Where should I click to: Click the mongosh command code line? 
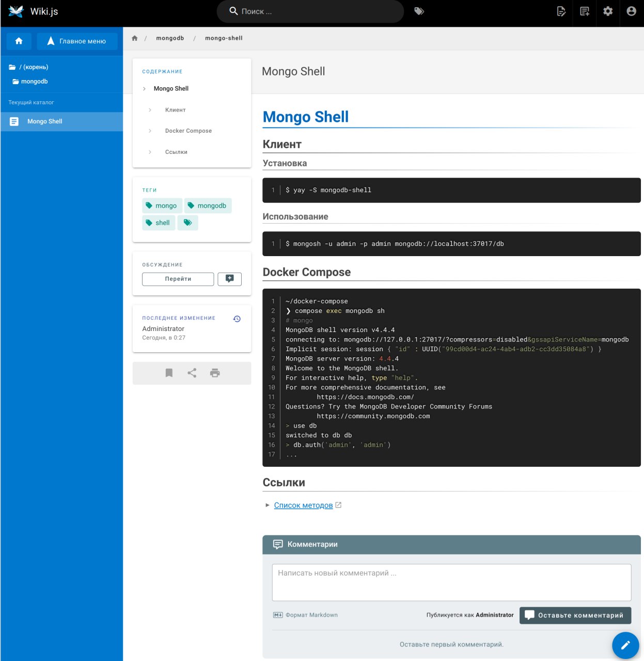click(395, 244)
